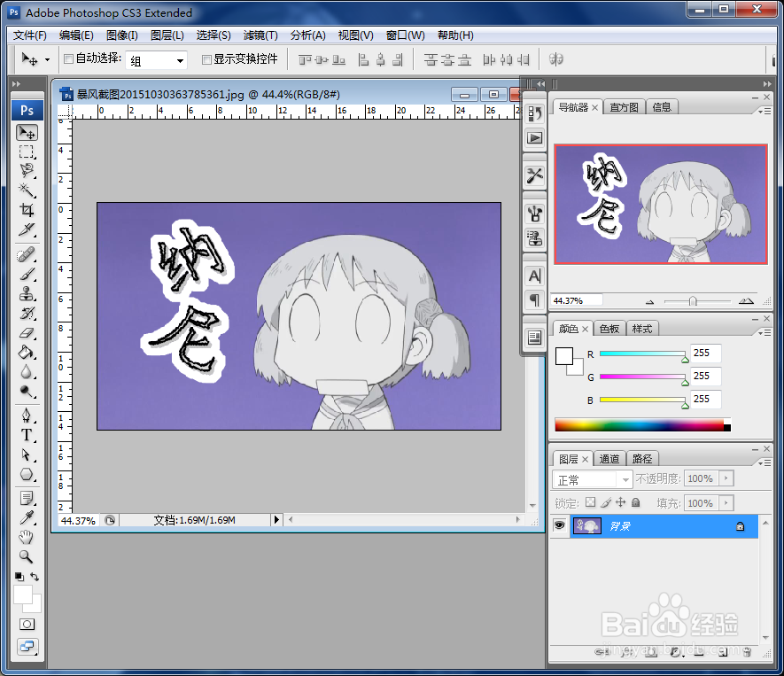Click the Navigator zoom slider handle

coord(693,300)
